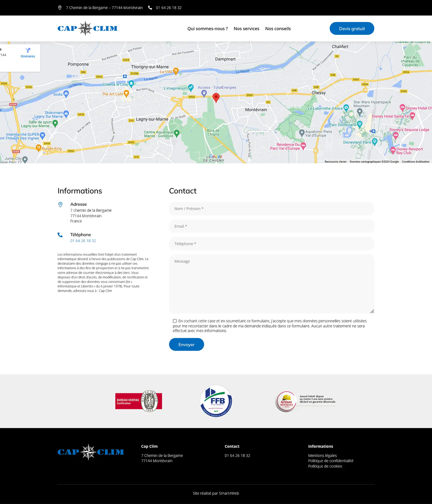Click the Cinéma le Cinq map marker
The image size is (432, 504).
(x=131, y=84)
